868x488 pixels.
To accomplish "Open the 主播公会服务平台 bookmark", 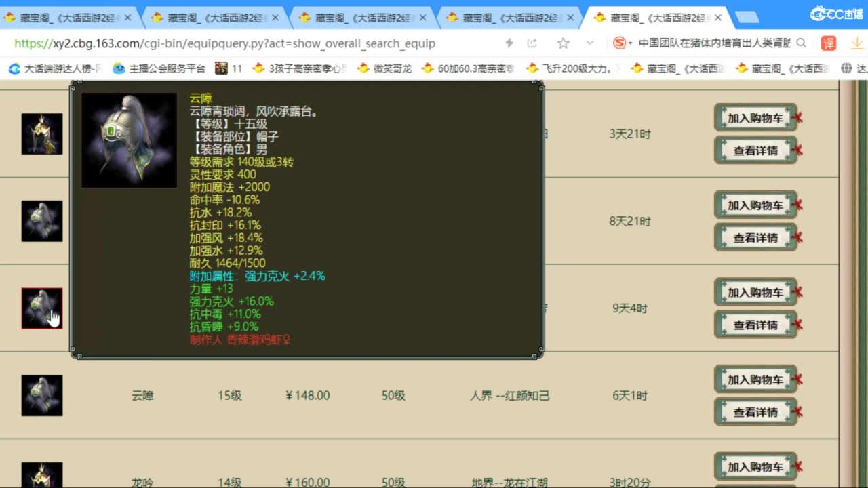I will click(159, 68).
